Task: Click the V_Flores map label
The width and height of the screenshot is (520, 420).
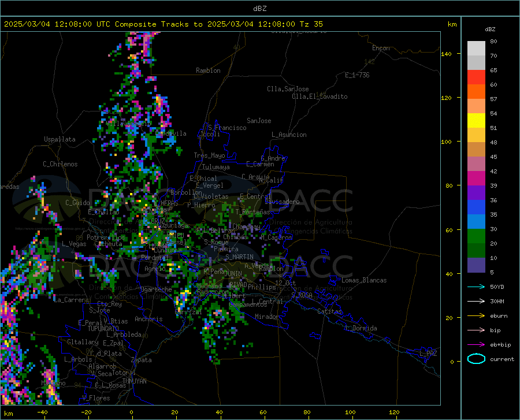Action: pyautogui.click(x=96, y=398)
